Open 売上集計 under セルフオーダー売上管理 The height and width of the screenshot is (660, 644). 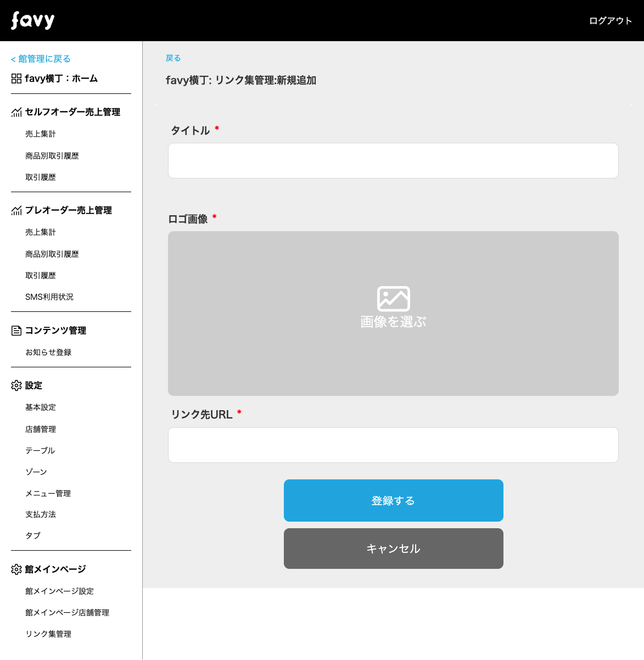click(41, 134)
